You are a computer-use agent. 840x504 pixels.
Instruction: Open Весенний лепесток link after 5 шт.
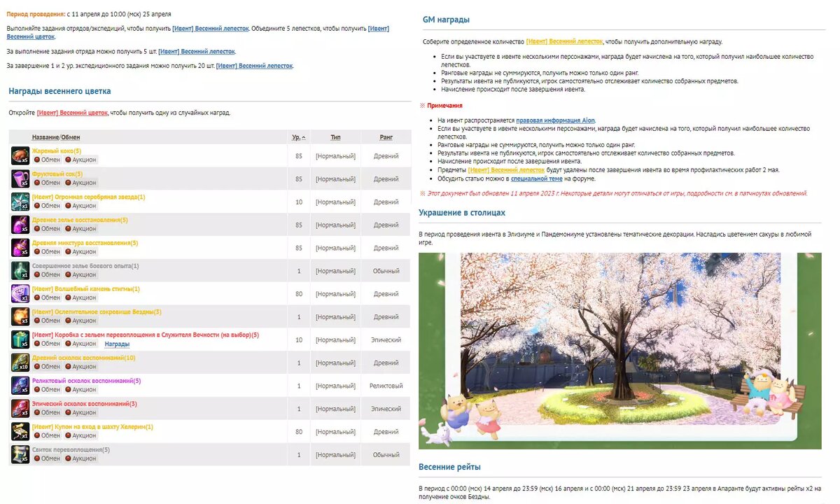[x=197, y=51]
